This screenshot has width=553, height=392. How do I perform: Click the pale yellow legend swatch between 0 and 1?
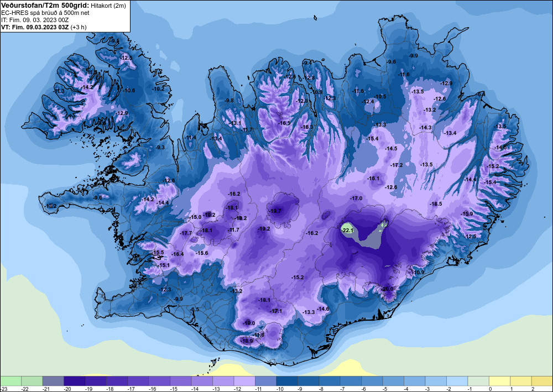click(x=499, y=381)
